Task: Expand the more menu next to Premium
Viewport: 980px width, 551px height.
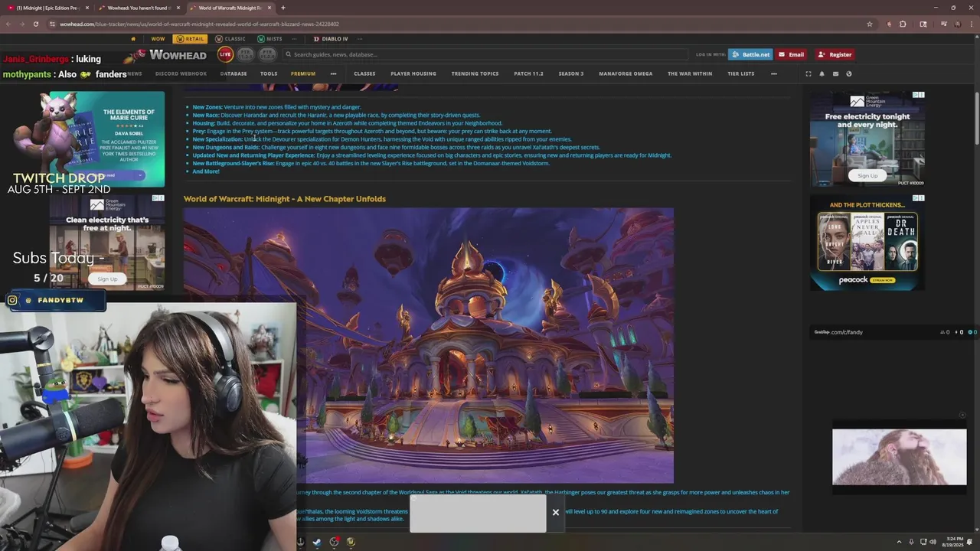Action: click(x=333, y=73)
